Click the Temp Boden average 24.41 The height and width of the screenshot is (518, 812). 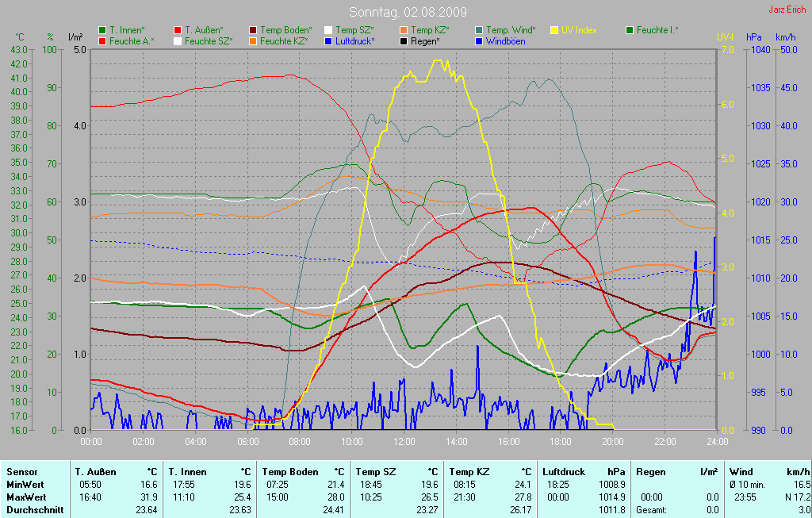click(334, 510)
